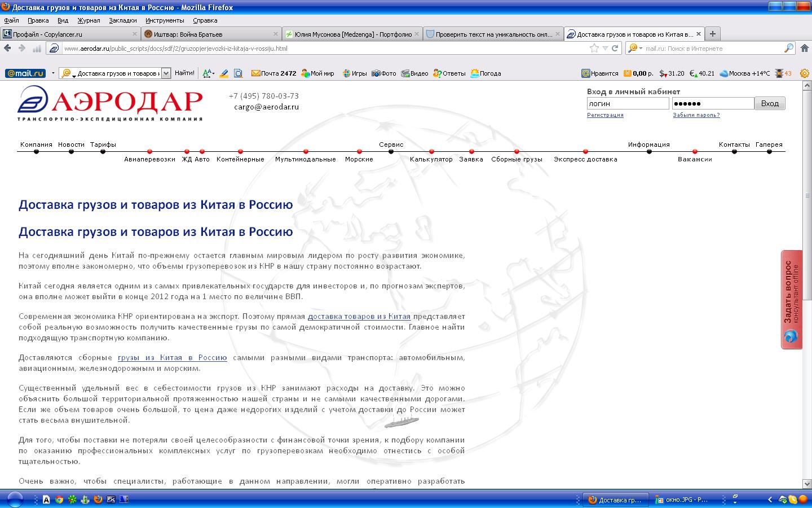The image size is (812, 508).
Task: Open the Справка menu
Action: coord(205,20)
